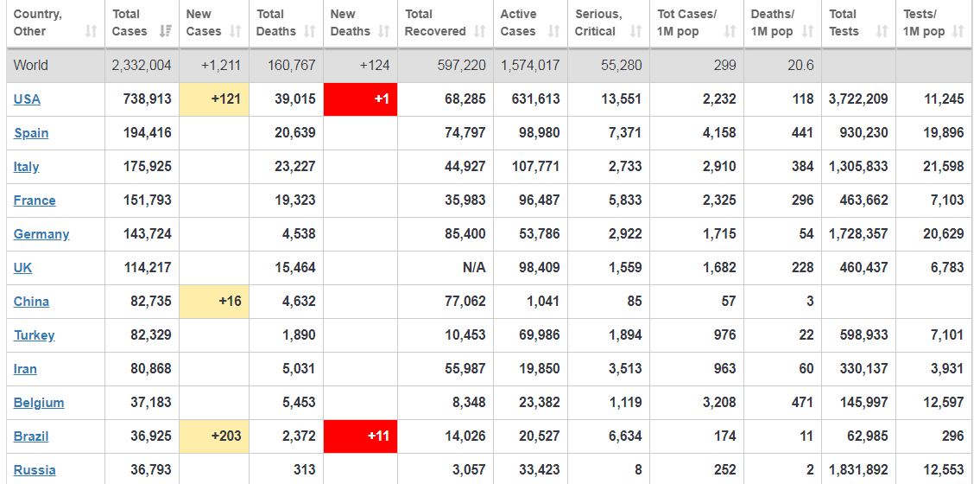
Task: Click Deaths/1M pop sort icon
Action: [x=808, y=31]
